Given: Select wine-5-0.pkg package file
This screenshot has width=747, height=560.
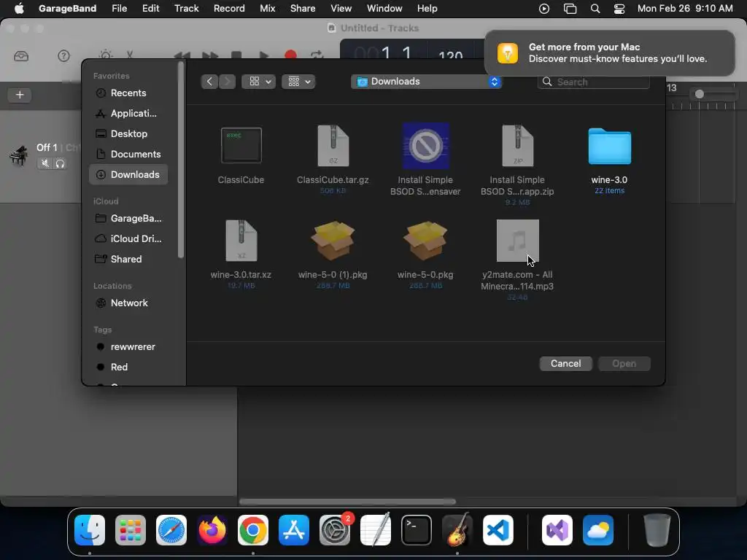Looking at the screenshot, I should 425,241.
